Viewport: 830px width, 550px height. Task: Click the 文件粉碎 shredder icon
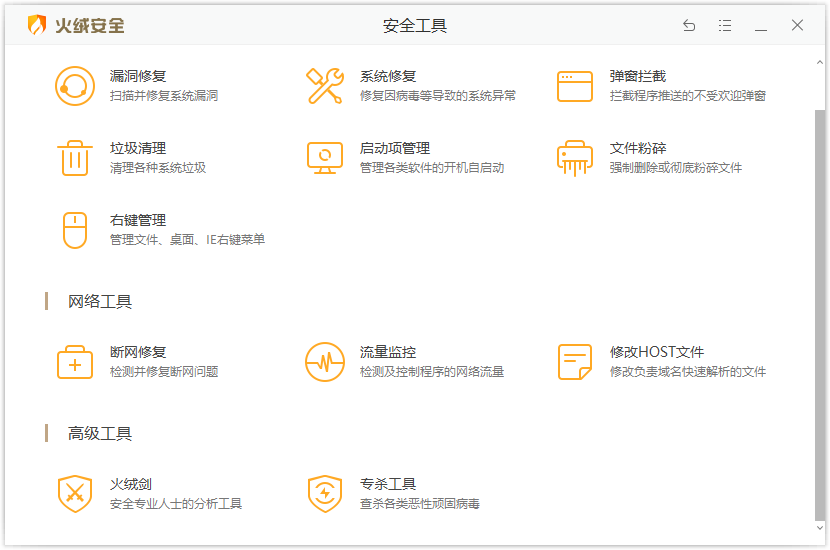tap(575, 158)
